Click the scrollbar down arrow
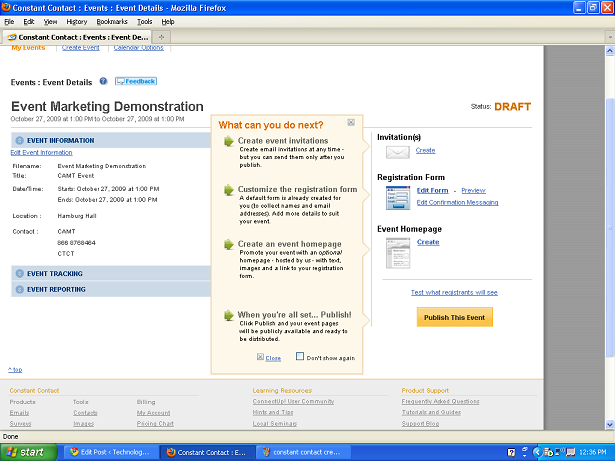 pos(610,425)
